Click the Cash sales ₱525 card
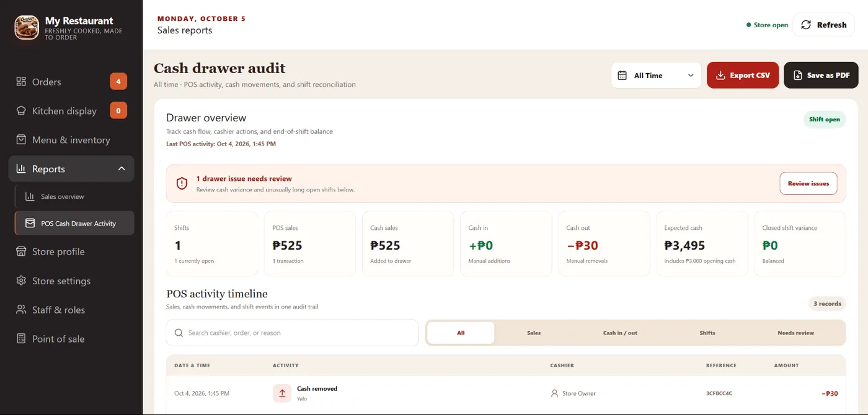The image size is (868, 415). pos(408,243)
